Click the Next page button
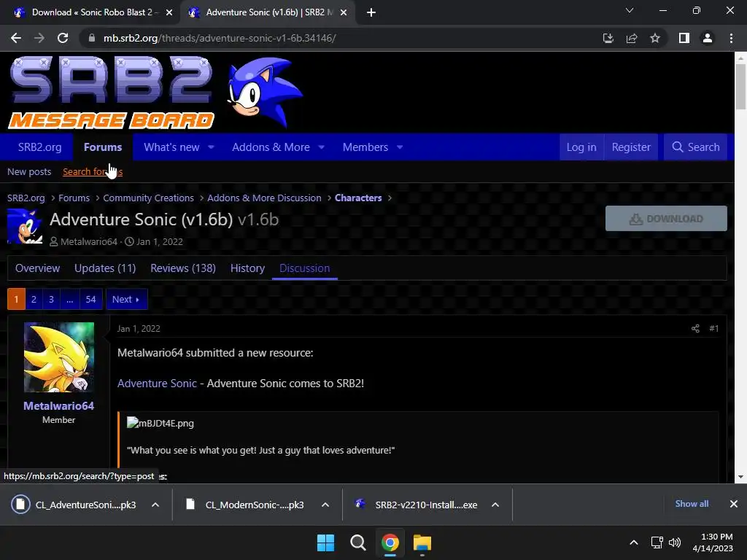The width and height of the screenshot is (747, 560). 126,299
